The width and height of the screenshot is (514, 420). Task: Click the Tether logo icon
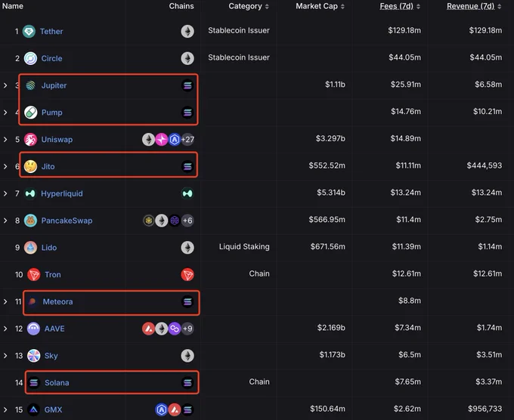point(29,32)
